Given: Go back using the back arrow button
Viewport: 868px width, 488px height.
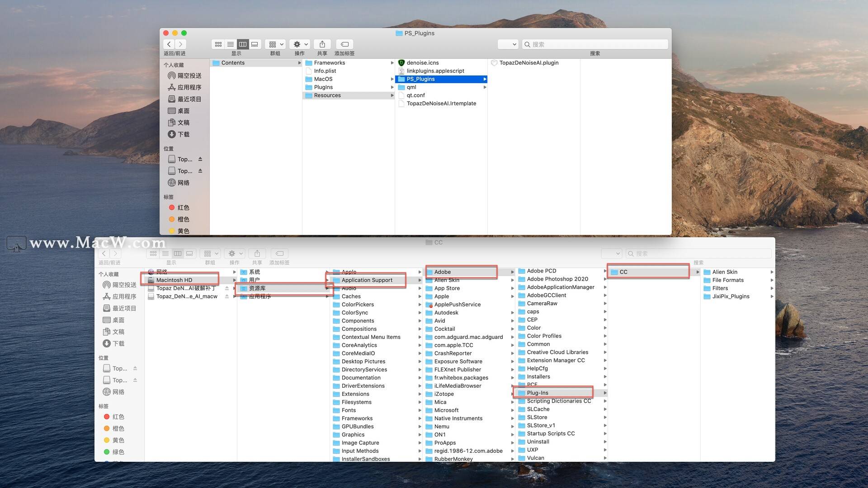Looking at the screenshot, I should tap(169, 44).
